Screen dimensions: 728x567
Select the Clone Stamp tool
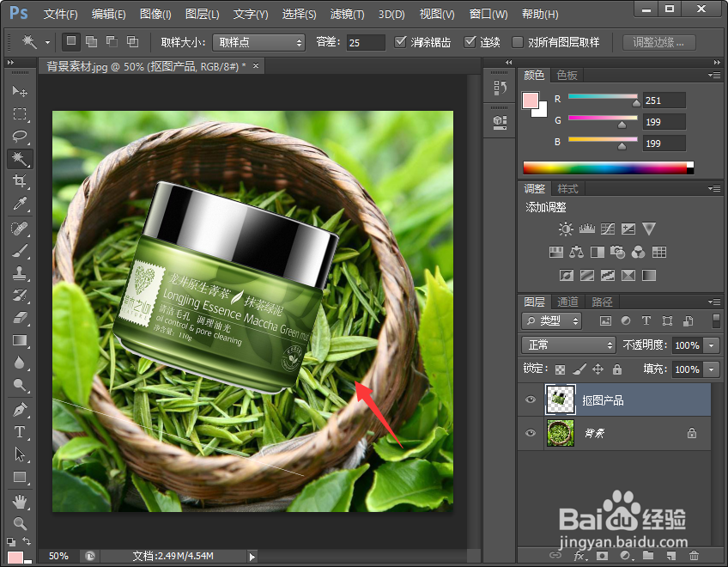20,273
